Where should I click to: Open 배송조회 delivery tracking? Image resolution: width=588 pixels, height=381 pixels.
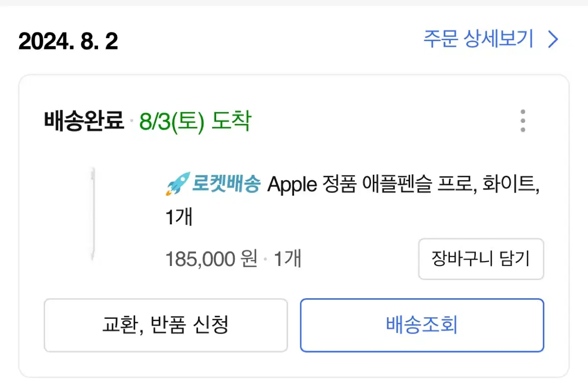point(422,325)
